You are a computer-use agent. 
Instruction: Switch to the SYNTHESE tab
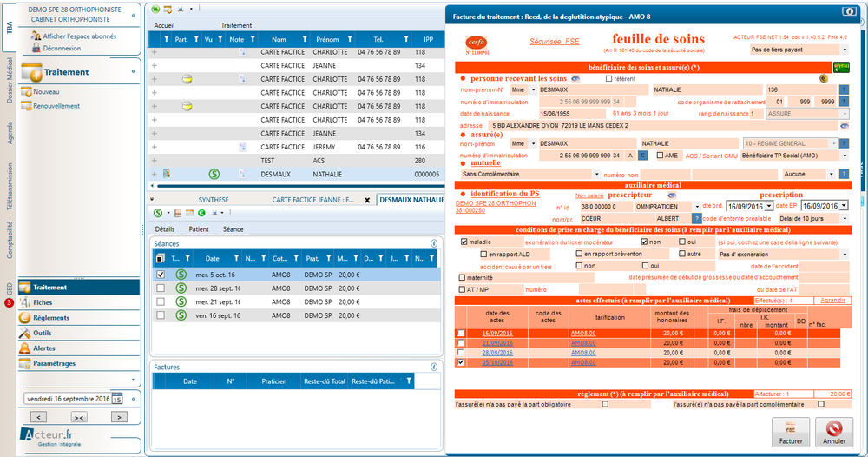pyautogui.click(x=214, y=200)
